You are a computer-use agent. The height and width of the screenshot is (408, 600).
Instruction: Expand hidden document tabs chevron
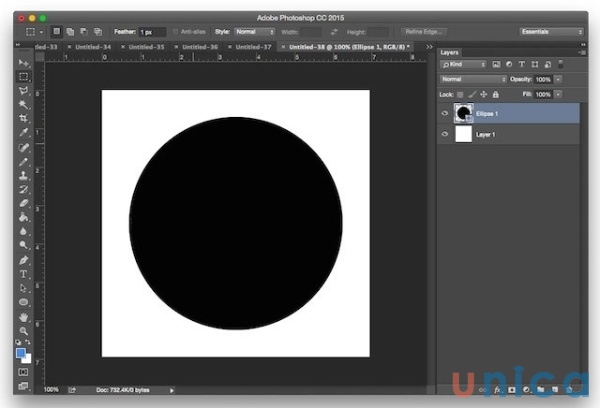429,47
